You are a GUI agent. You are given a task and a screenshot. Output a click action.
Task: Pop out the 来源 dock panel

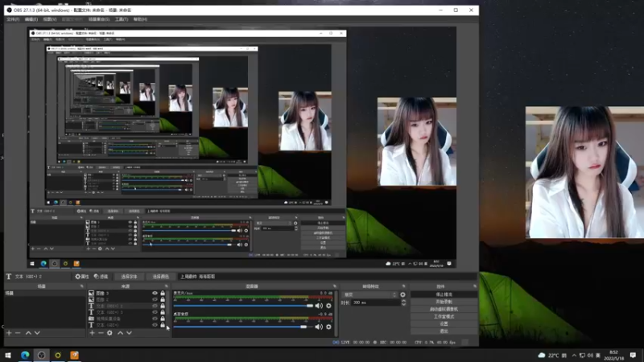coord(167,286)
